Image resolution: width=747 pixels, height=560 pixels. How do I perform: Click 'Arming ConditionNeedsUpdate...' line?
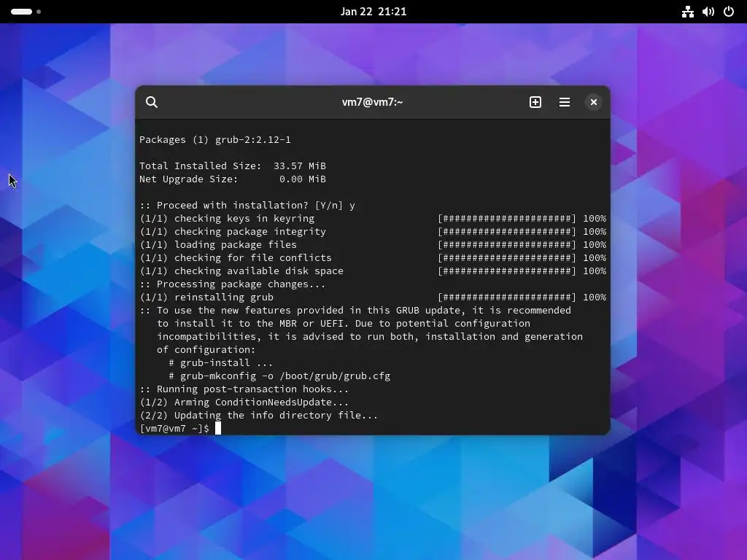coord(244,402)
